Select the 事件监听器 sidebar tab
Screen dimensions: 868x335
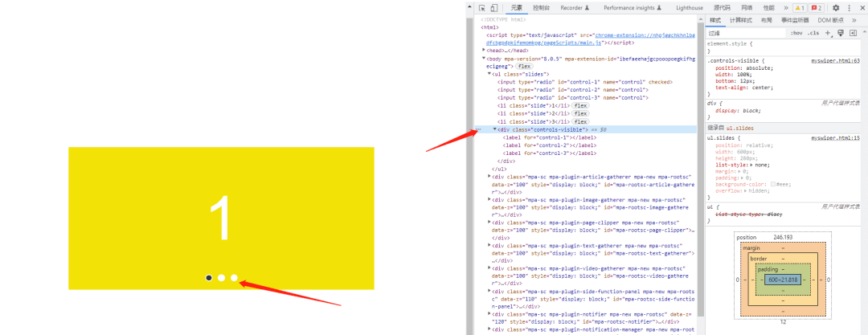795,21
